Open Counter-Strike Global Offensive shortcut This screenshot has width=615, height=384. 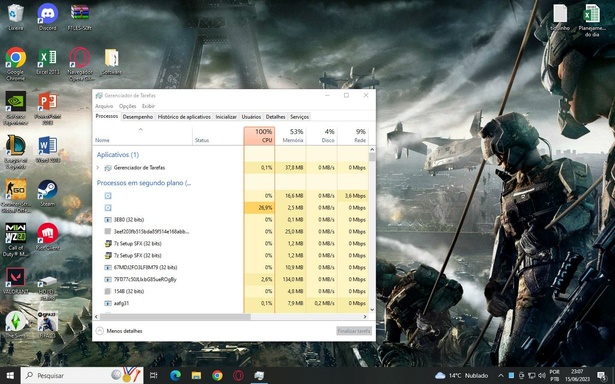15,195
